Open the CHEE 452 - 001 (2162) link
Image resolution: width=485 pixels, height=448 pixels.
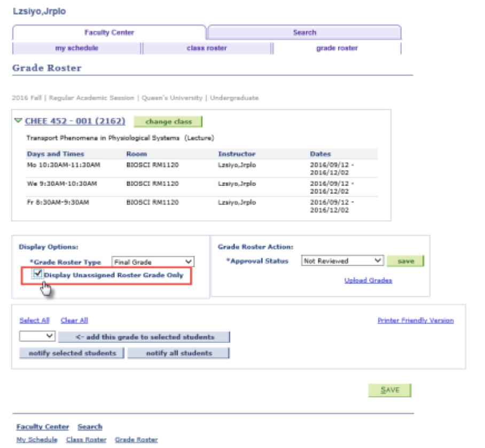click(x=75, y=121)
